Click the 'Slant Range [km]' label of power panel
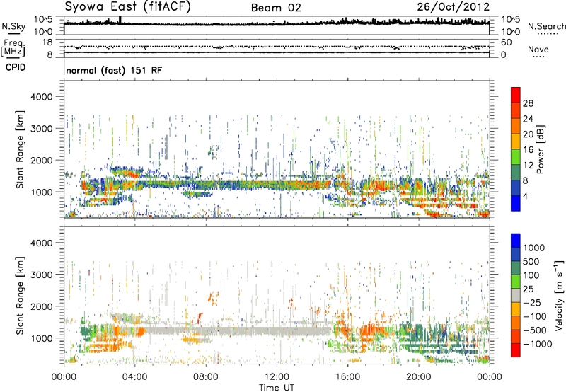Image resolution: width=566 pixels, height=392 pixels. [x=21, y=149]
